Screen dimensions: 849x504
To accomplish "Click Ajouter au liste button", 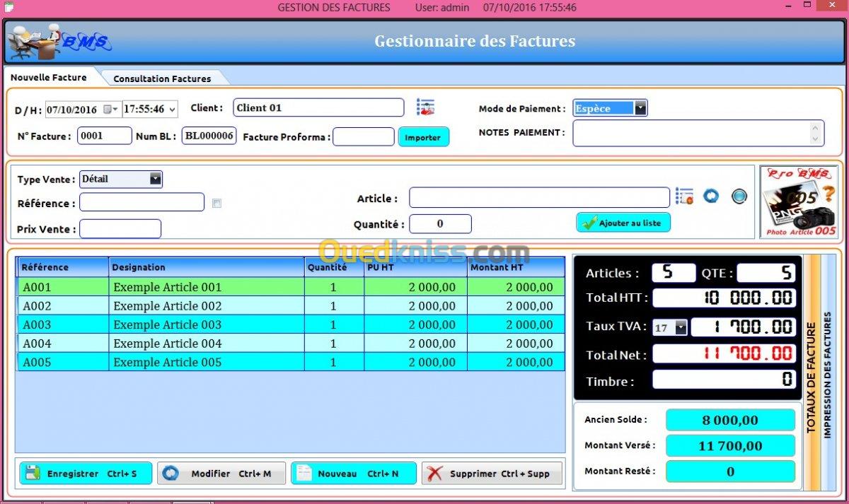I will pos(623,223).
